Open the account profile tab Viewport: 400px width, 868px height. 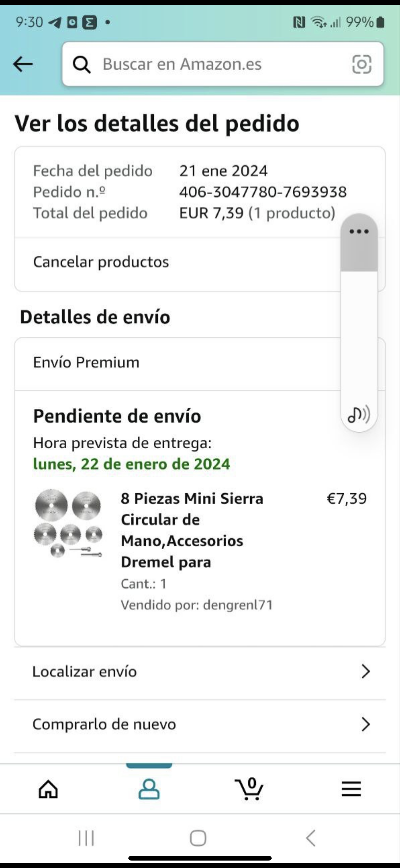(x=149, y=789)
